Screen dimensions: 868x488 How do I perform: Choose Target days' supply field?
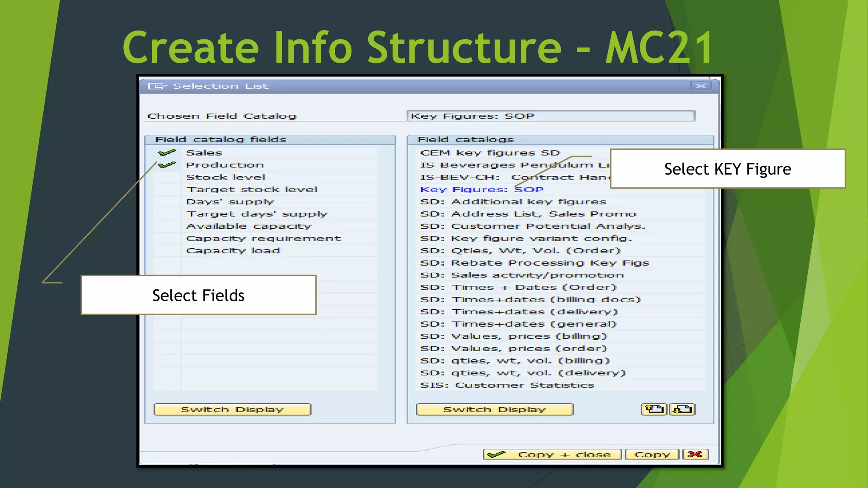[257, 214]
